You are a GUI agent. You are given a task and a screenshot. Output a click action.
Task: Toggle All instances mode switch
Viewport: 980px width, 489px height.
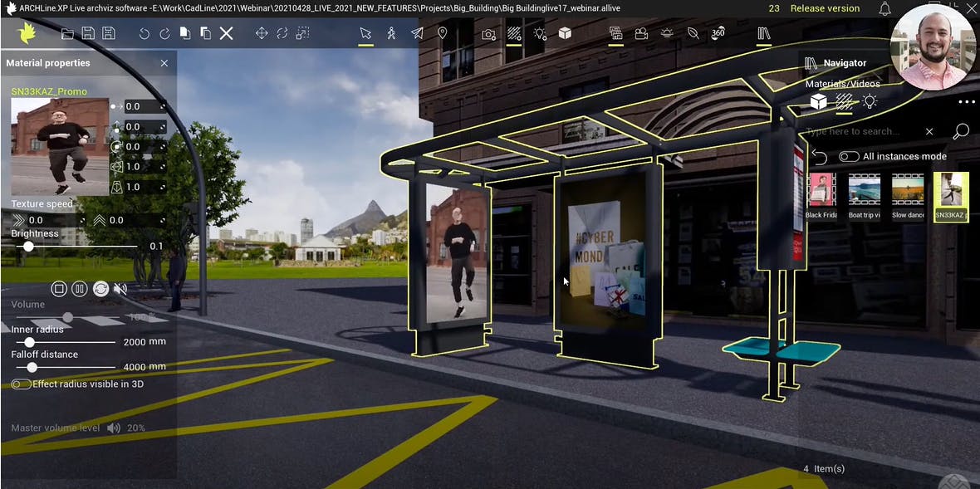click(849, 156)
